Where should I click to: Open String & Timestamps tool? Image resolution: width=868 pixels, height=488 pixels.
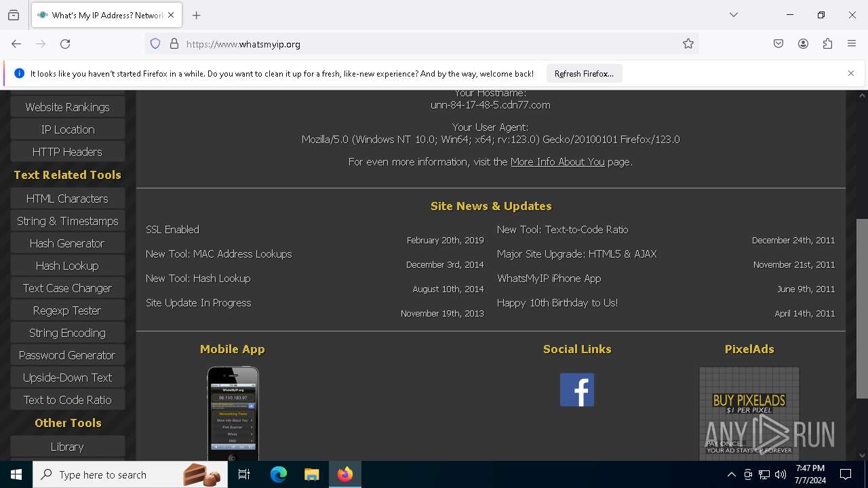pyautogui.click(x=67, y=221)
